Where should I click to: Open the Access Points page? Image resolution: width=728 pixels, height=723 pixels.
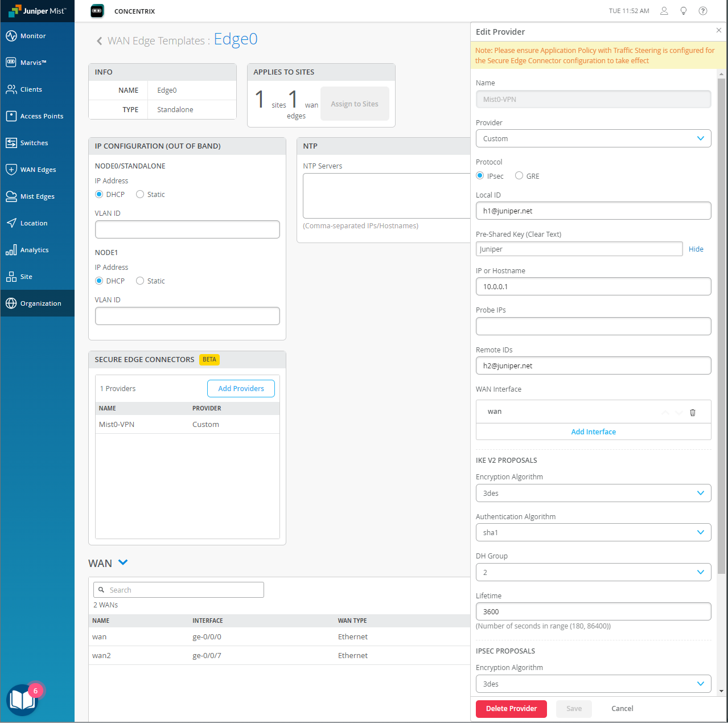(x=42, y=116)
